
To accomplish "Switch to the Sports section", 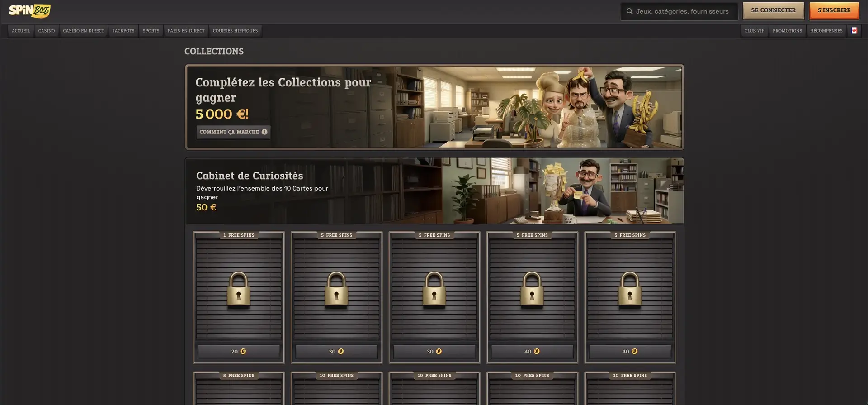I will pyautogui.click(x=151, y=31).
